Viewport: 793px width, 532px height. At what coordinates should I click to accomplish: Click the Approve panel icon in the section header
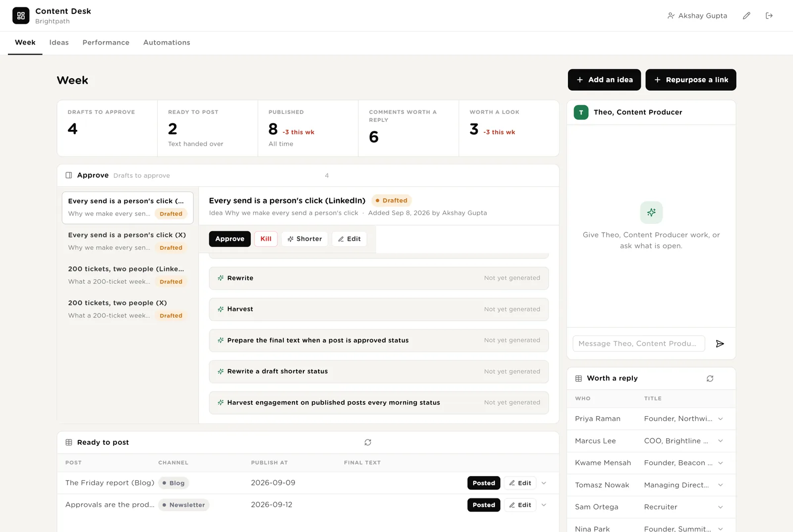pyautogui.click(x=69, y=175)
